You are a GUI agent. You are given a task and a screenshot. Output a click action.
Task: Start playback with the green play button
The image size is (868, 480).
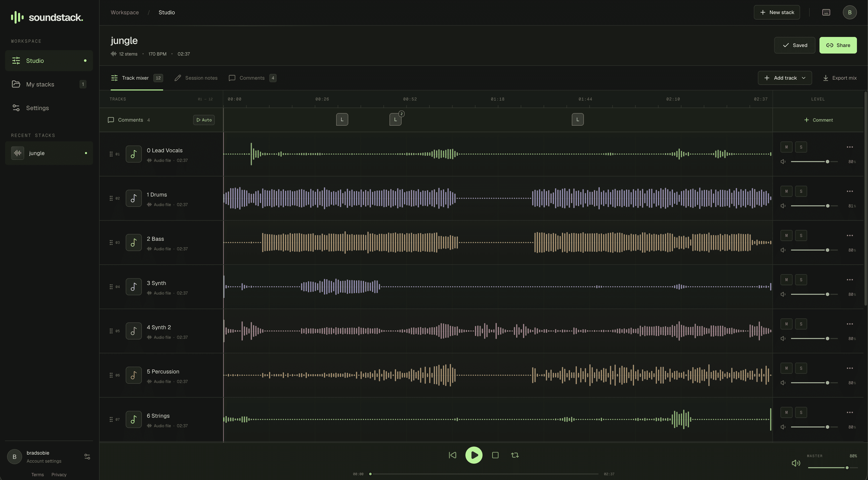(474, 455)
